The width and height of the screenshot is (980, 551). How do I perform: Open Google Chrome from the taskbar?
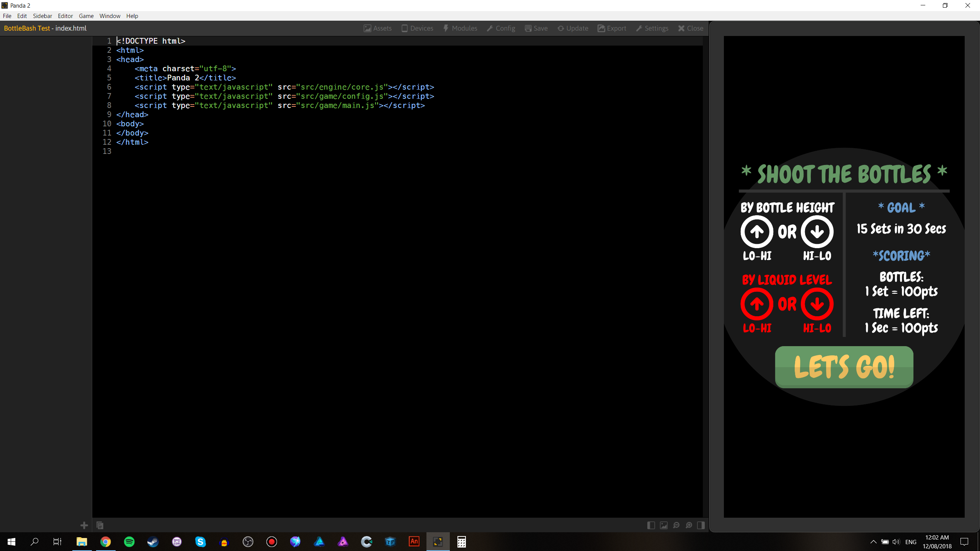[x=105, y=542]
